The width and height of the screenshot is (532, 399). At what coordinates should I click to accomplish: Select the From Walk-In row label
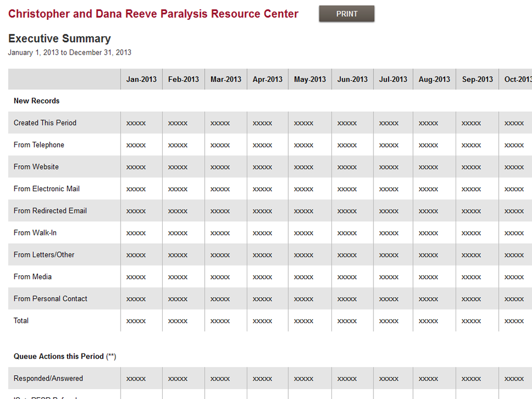tap(36, 233)
